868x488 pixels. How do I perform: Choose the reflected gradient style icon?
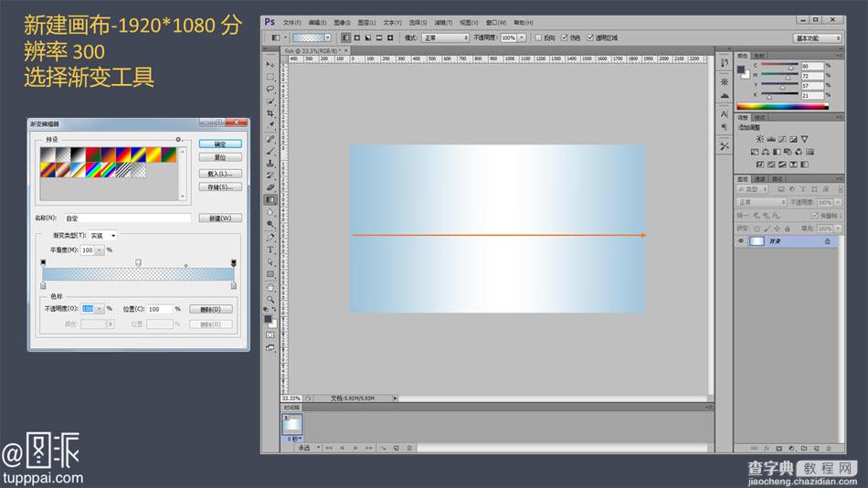coord(379,37)
